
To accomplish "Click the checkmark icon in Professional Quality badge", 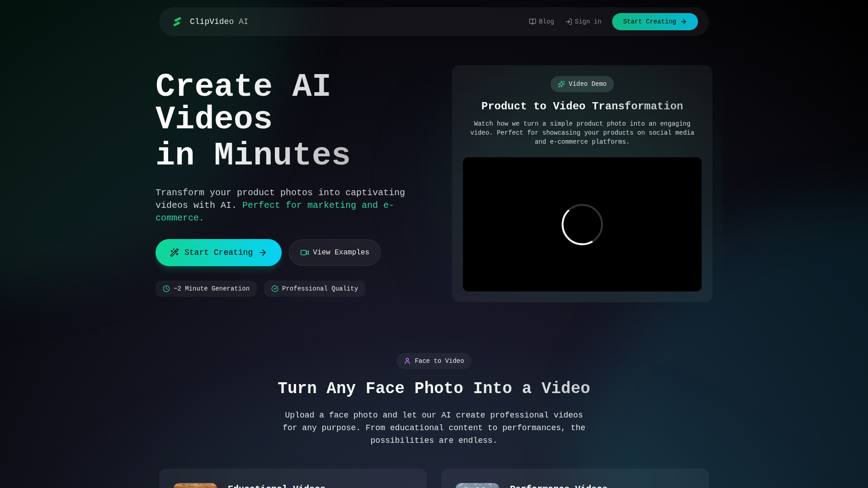I will pyautogui.click(x=275, y=289).
